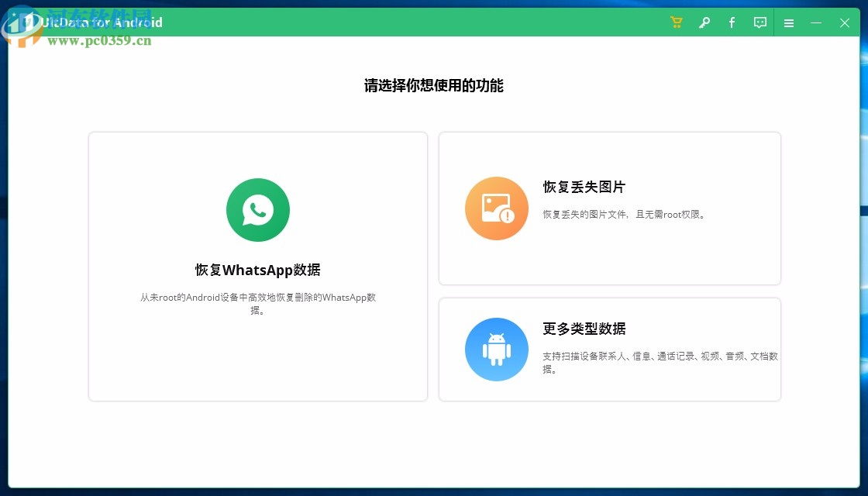Choose the 恢复WhatsApp数据 feature card

pos(258,266)
